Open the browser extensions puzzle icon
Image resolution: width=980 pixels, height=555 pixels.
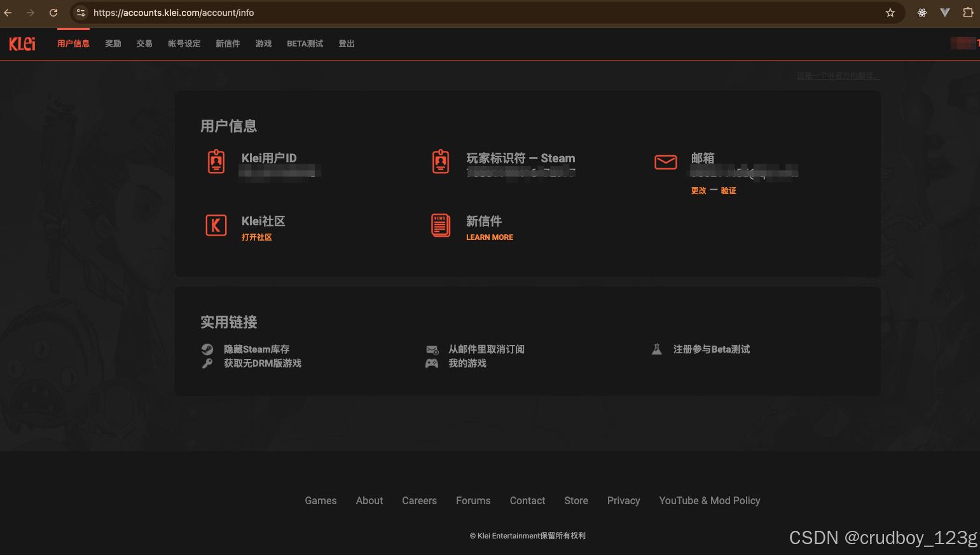(x=968, y=13)
